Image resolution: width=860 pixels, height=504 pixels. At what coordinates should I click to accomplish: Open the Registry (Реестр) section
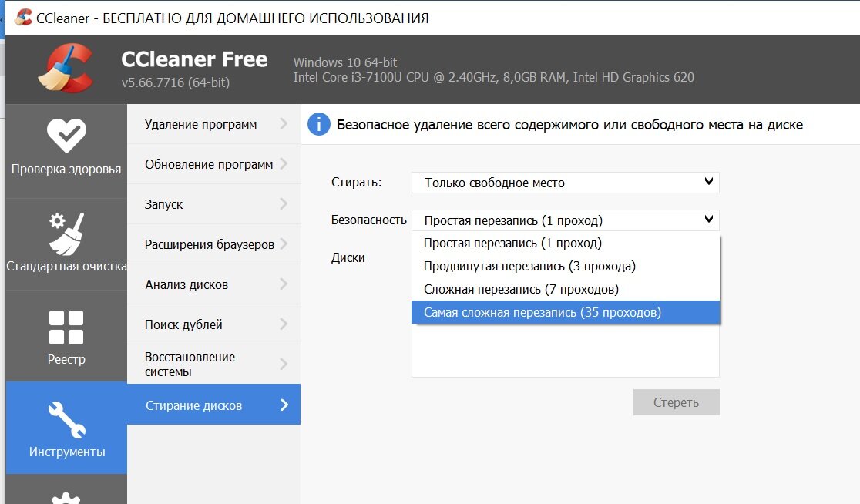(x=66, y=336)
